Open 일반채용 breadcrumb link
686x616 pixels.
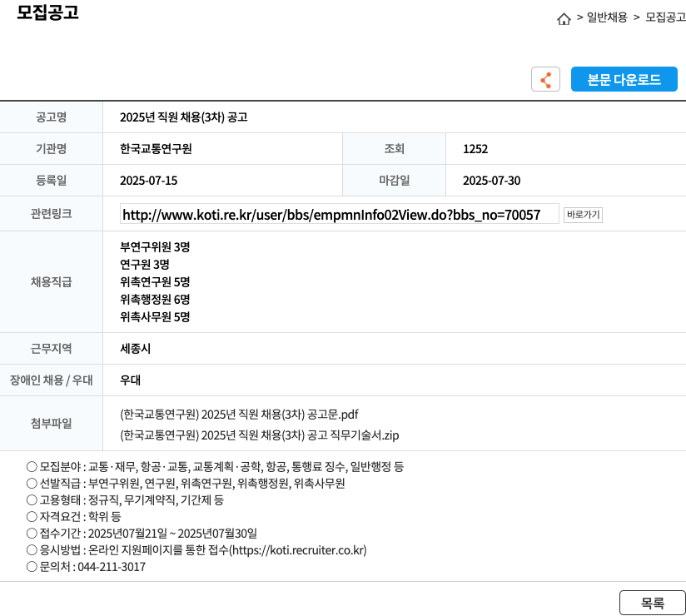(x=607, y=17)
